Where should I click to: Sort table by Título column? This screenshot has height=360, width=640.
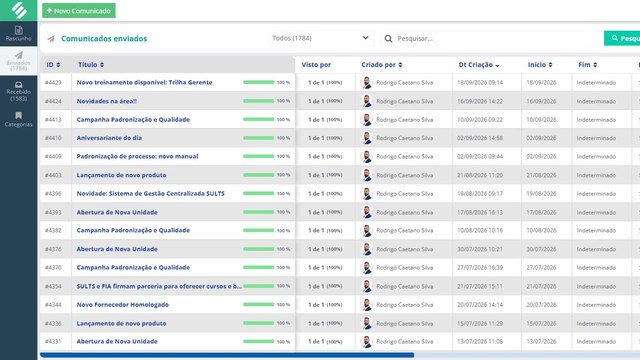click(x=91, y=64)
